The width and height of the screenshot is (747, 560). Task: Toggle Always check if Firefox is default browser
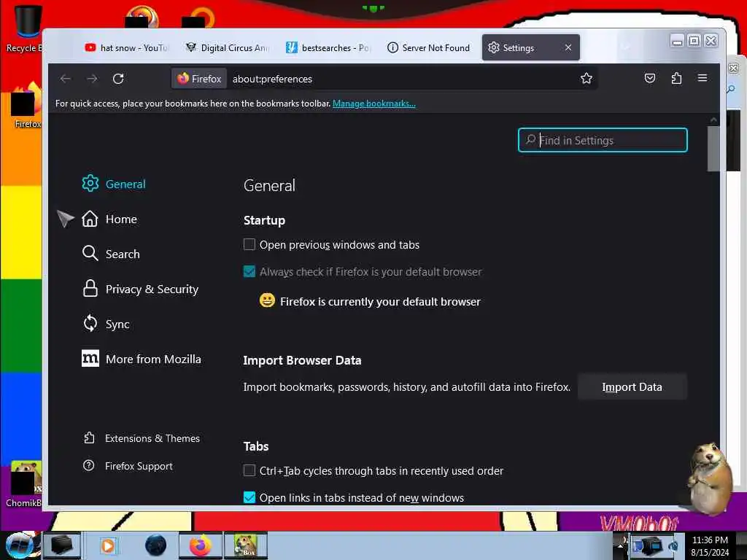pyautogui.click(x=249, y=271)
